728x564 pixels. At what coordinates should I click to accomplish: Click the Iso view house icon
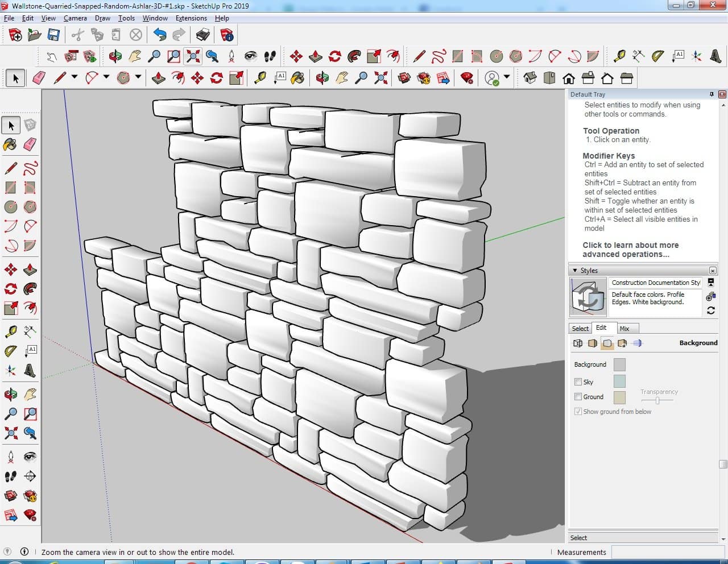pyautogui.click(x=530, y=78)
